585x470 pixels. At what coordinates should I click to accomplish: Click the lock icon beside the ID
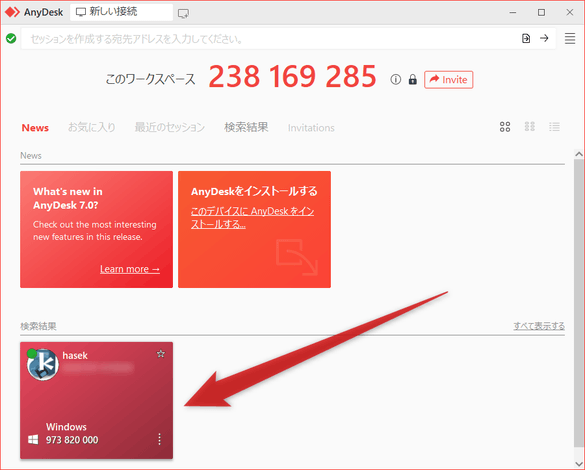tap(413, 79)
